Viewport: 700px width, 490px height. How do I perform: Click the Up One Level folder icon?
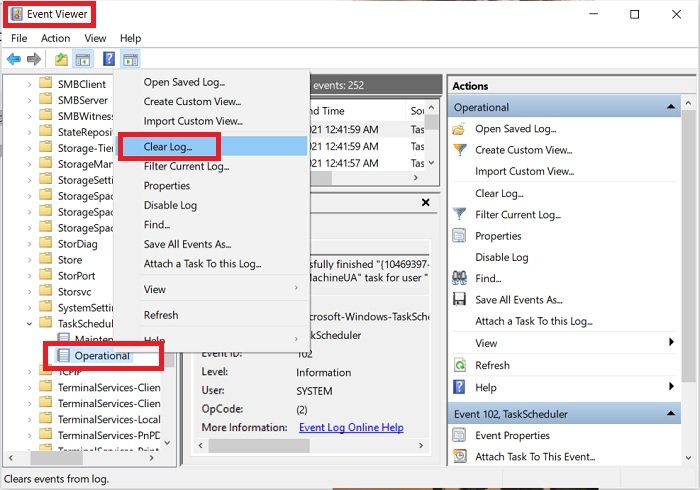pos(62,60)
